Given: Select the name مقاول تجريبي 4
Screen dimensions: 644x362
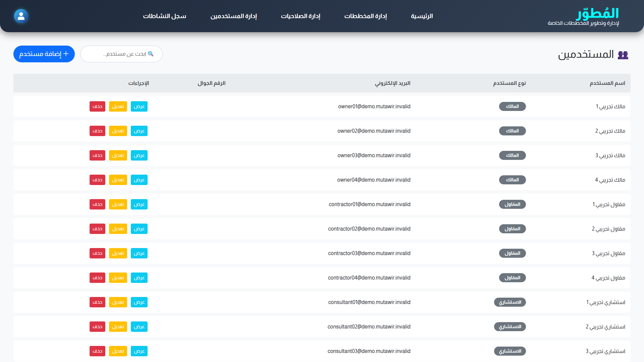Looking at the screenshot, I should tap(608, 278).
